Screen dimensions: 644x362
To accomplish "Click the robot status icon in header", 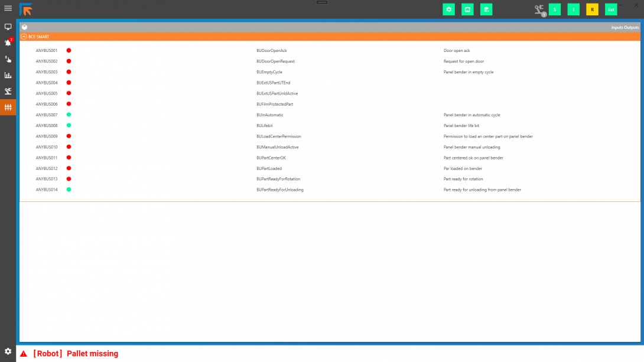I will [539, 9].
